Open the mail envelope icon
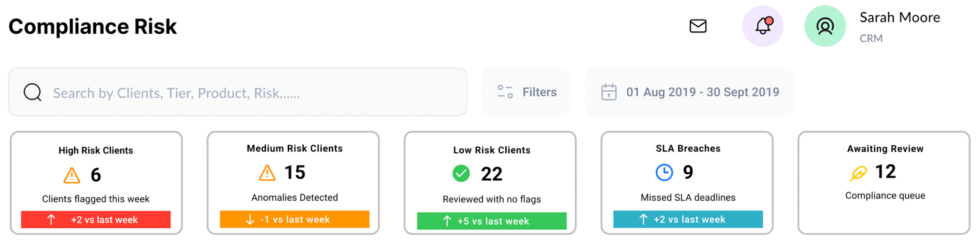 coord(698,26)
